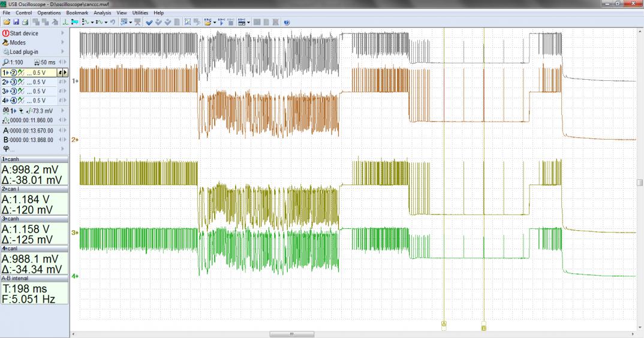Click cursor B marker at bottom of graph
Image resolution: width=644 pixels, height=338 pixels.
484,327
